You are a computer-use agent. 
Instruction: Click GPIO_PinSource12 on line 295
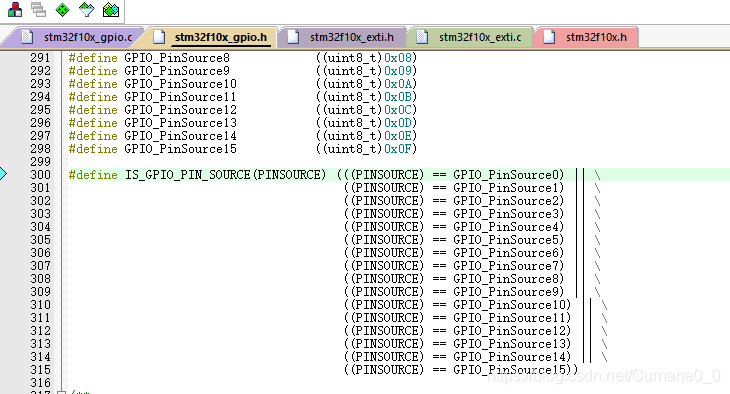coord(181,110)
